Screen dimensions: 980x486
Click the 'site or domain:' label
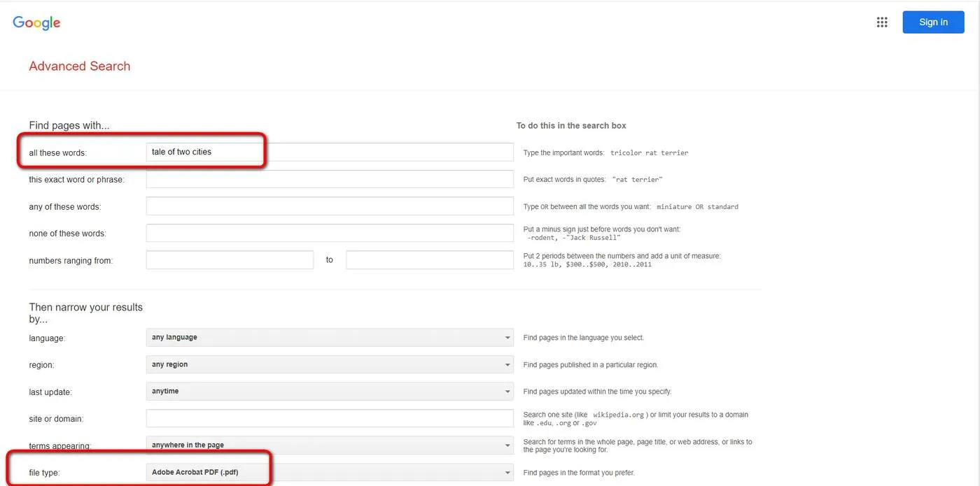[x=56, y=419]
